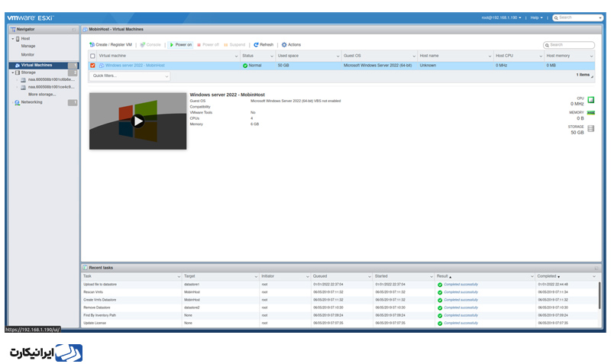The width and height of the screenshot is (611, 364).
Task: Click the Networking globe icon
Action: [x=17, y=102]
